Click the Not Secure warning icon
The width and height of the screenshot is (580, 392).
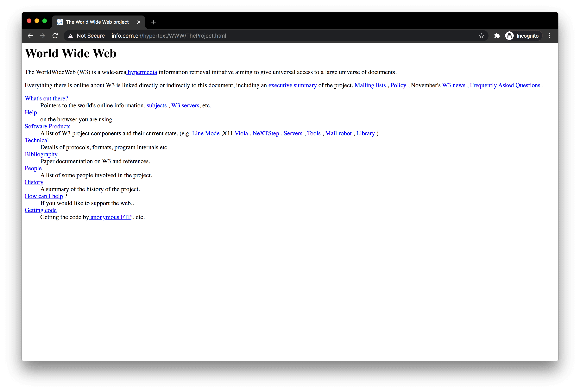point(71,36)
